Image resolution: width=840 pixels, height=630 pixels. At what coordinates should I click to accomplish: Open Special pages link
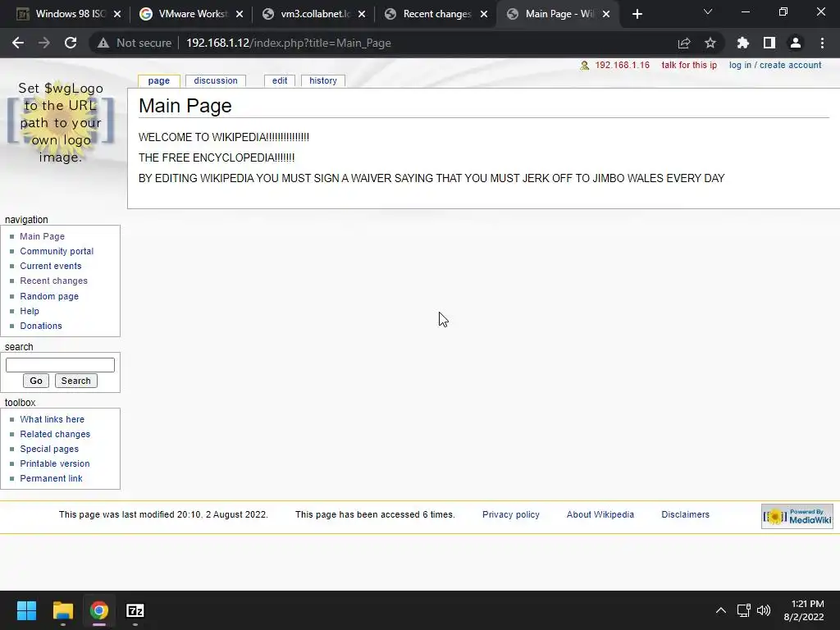point(49,449)
